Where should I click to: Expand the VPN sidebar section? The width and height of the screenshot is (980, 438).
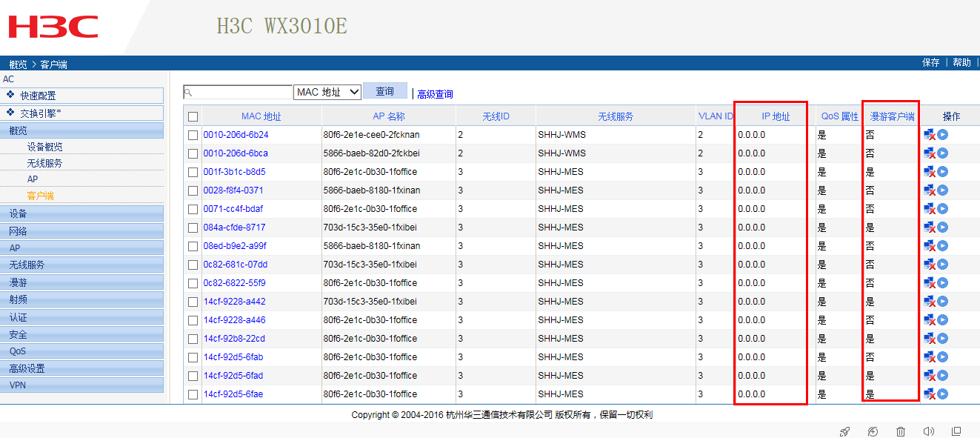[81, 385]
